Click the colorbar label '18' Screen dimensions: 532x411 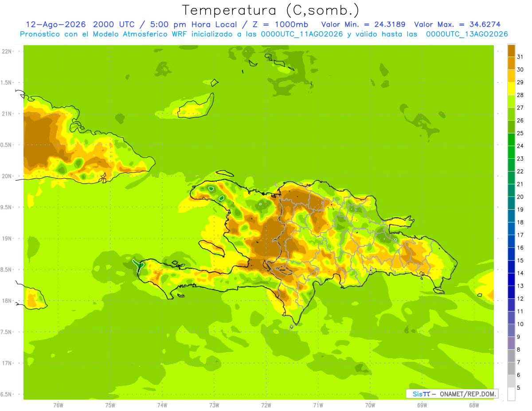point(520,222)
